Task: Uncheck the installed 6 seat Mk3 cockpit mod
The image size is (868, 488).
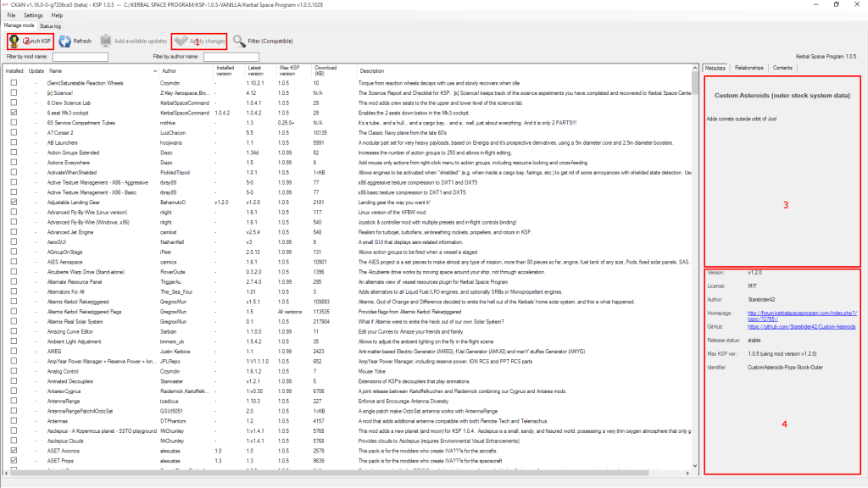Action: pos(14,113)
